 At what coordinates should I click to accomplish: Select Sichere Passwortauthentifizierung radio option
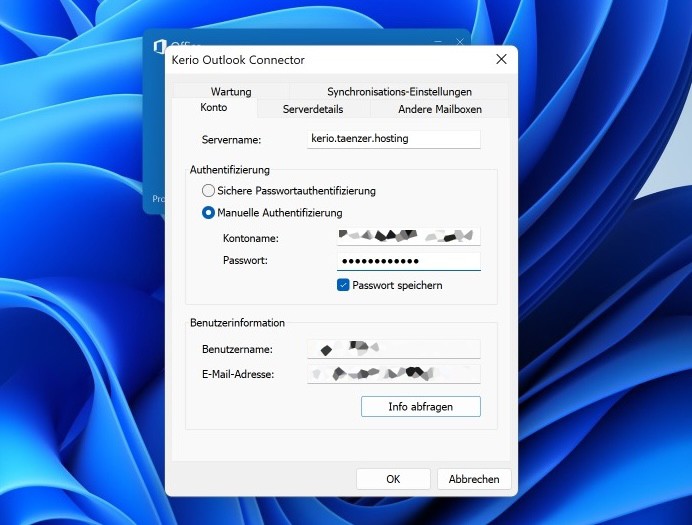click(289, 191)
